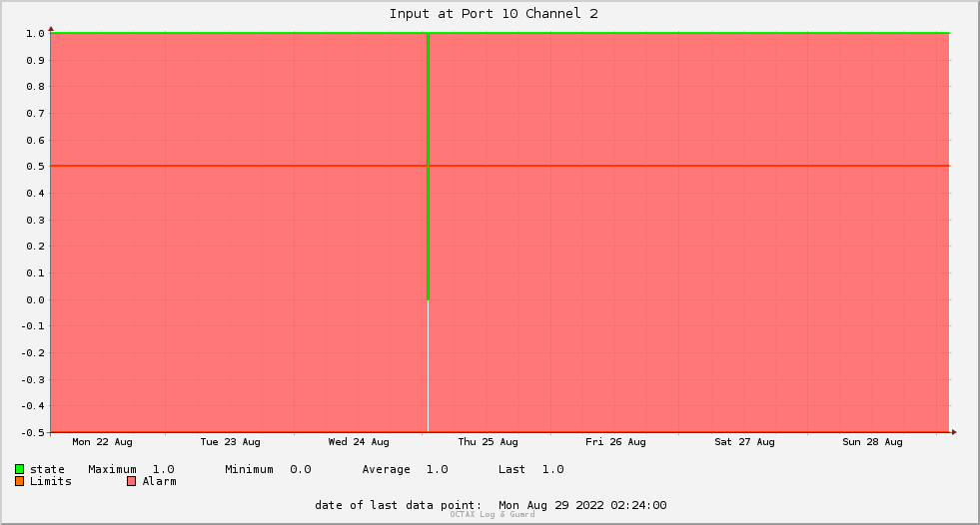Click the 'Sun 28 Aug' axis label
Viewport: 980px width, 525px height.
click(x=872, y=442)
